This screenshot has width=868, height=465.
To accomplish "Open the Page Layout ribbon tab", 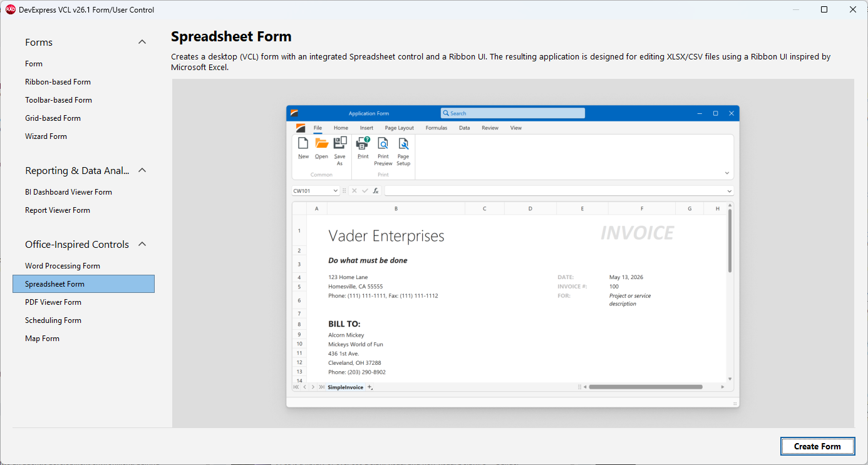I will coord(400,128).
